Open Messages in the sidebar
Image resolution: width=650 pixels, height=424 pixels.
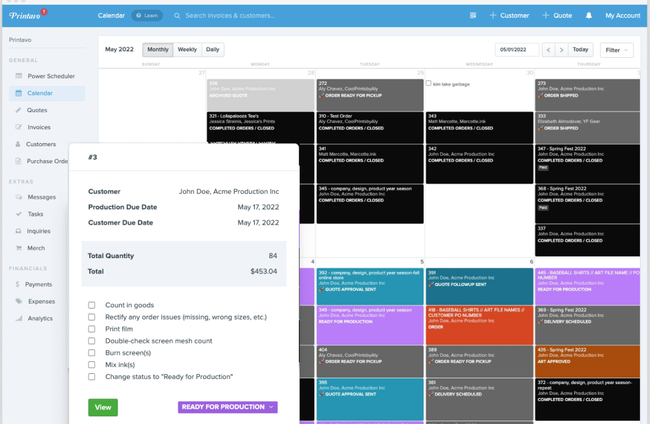(x=41, y=197)
